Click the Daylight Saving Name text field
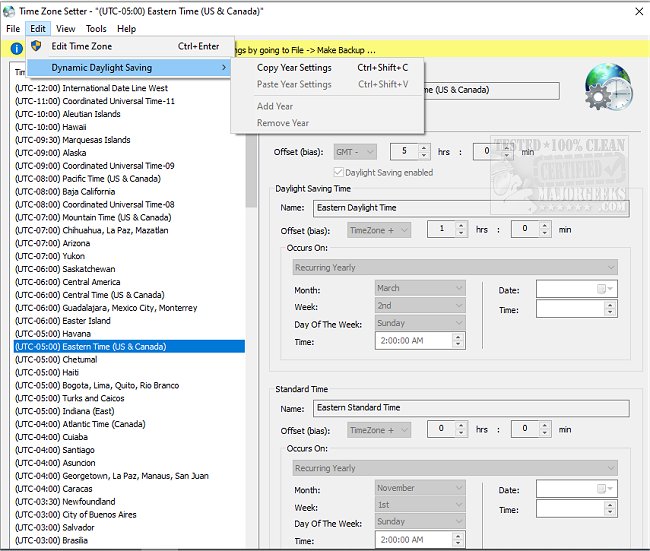650x551 pixels. click(x=469, y=208)
